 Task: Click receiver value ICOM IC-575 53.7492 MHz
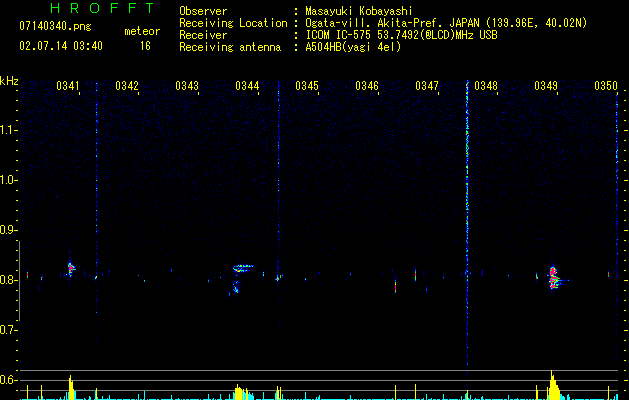pos(401,35)
